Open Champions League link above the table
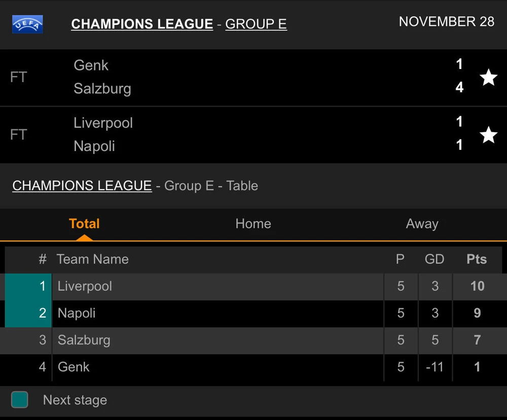This screenshot has width=507, height=420. [82, 186]
